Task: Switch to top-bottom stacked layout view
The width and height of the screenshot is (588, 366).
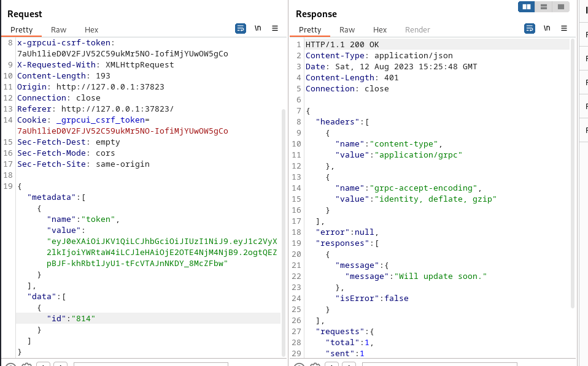Action: [x=544, y=7]
